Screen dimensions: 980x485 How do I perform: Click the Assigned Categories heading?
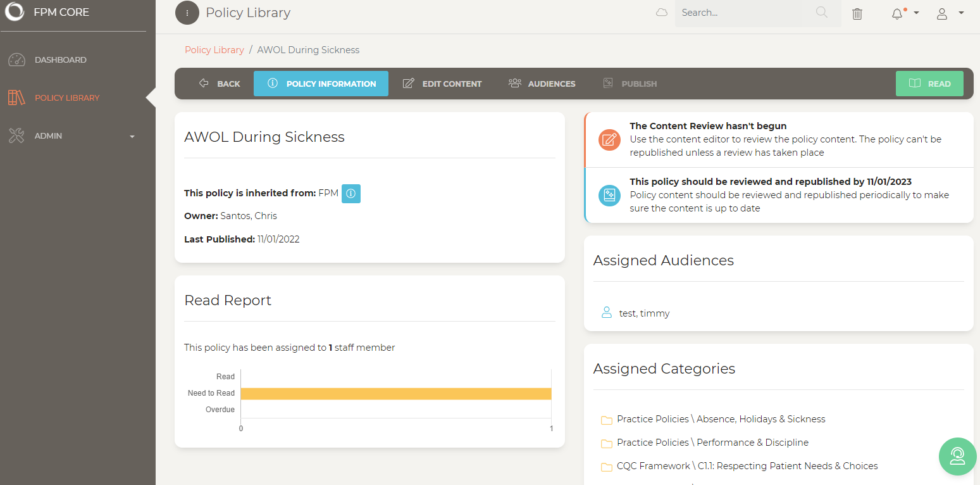click(x=664, y=369)
